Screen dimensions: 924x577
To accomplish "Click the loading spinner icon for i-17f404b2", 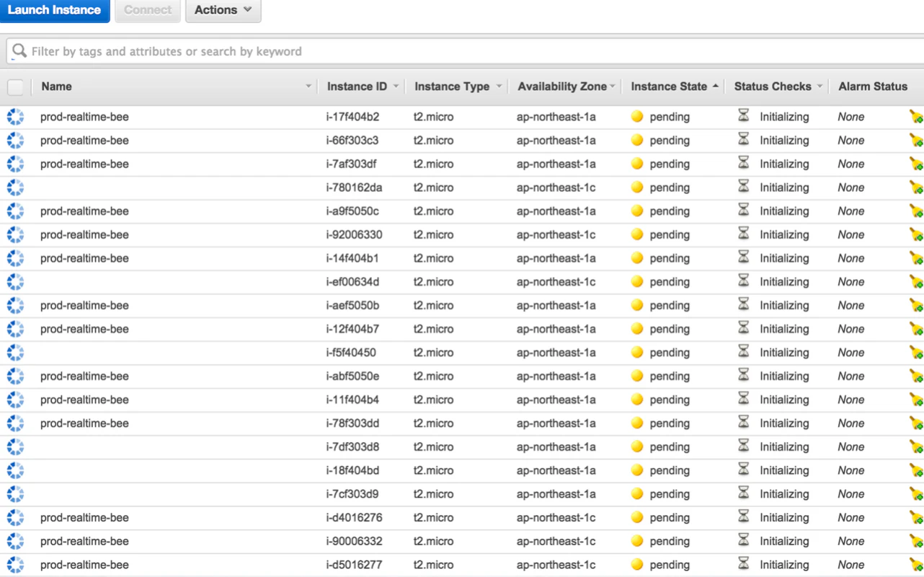I will [x=15, y=117].
